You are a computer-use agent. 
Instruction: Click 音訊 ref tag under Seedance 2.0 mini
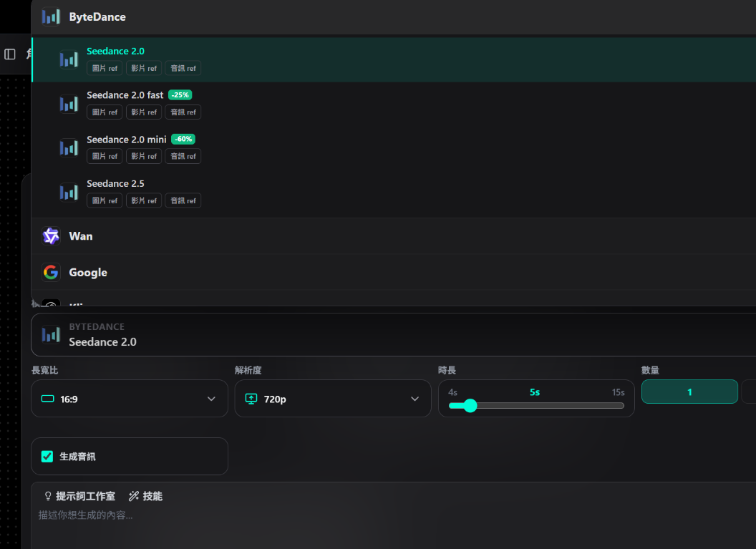coord(183,156)
